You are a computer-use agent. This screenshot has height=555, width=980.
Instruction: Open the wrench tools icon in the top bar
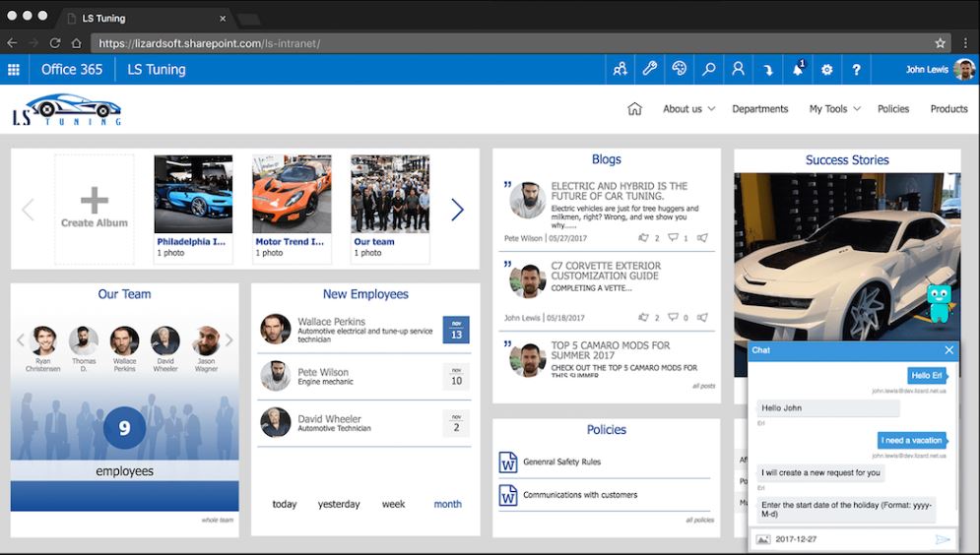649,69
